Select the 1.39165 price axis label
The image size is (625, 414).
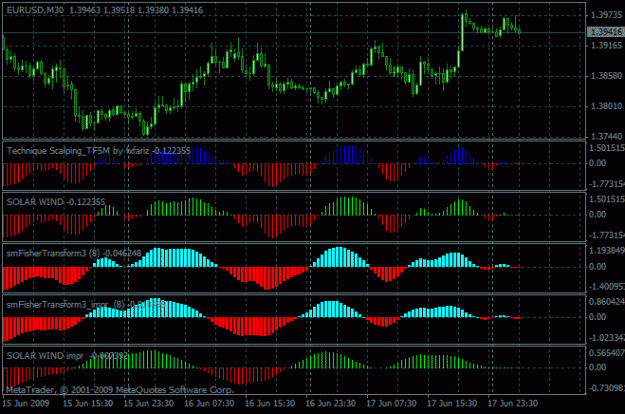(x=606, y=45)
